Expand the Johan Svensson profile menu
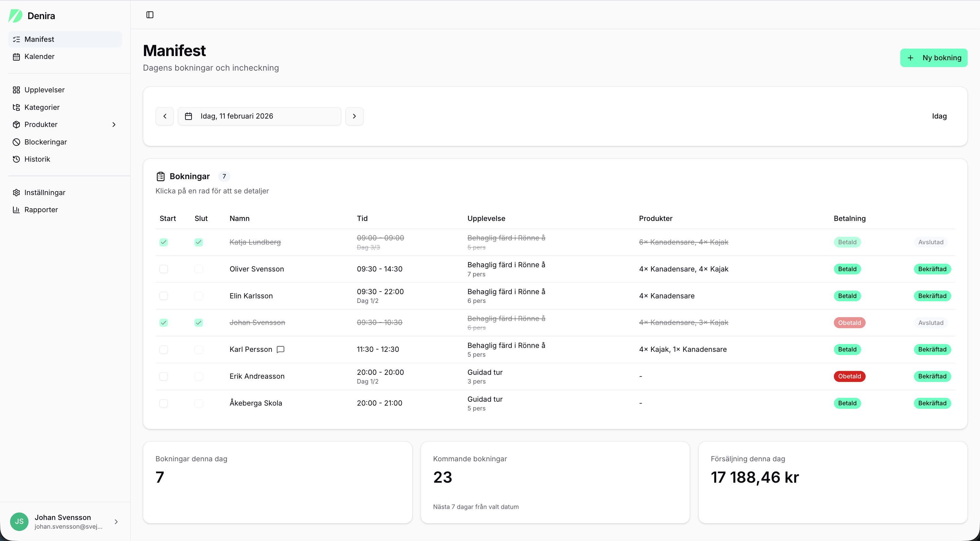The height and width of the screenshot is (541, 980). [116, 521]
